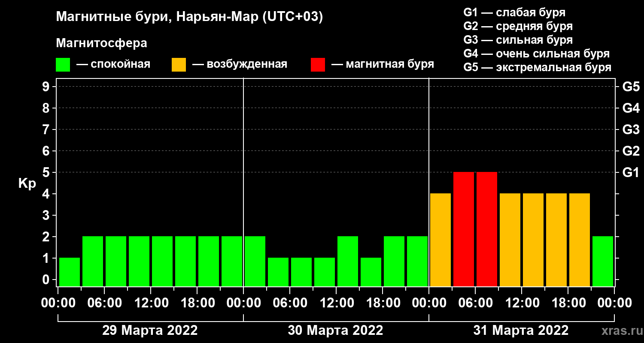
Task: Click the G3 label on the right axis
Action: 631,129
